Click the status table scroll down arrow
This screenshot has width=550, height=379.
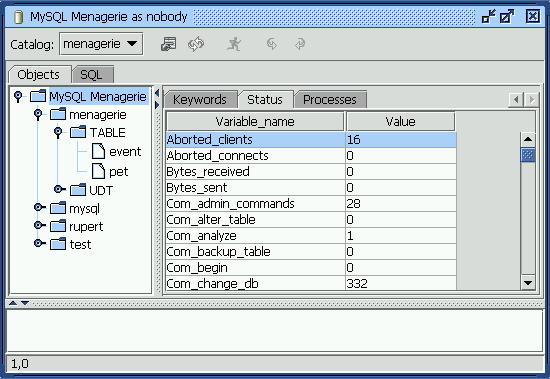(x=528, y=282)
